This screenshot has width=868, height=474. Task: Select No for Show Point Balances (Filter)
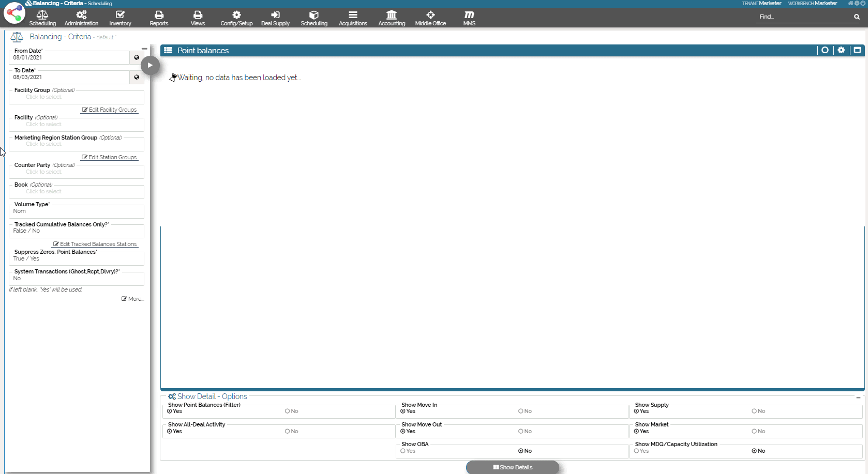(x=288, y=411)
